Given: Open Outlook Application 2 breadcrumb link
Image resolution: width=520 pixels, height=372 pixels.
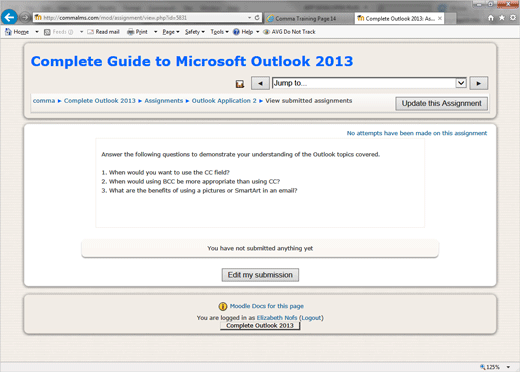Looking at the screenshot, I should [224, 101].
